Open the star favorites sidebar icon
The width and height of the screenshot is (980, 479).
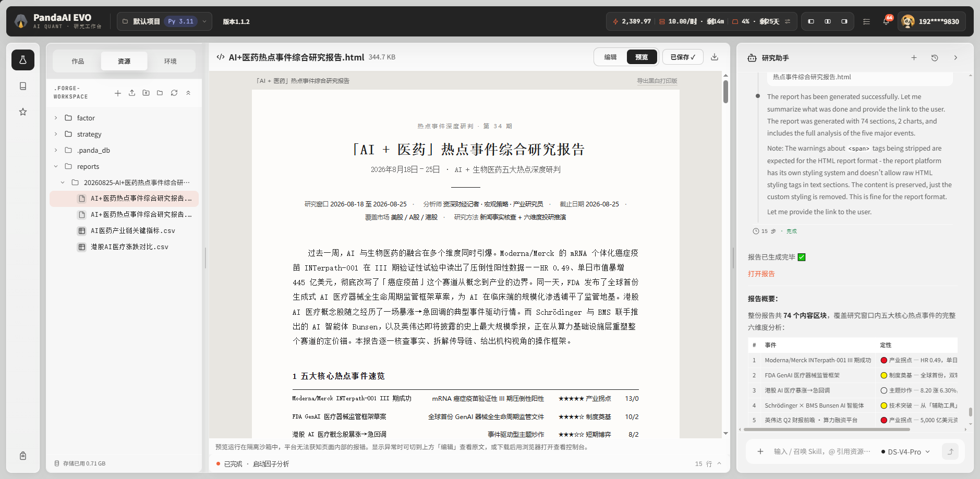pyautogui.click(x=23, y=112)
